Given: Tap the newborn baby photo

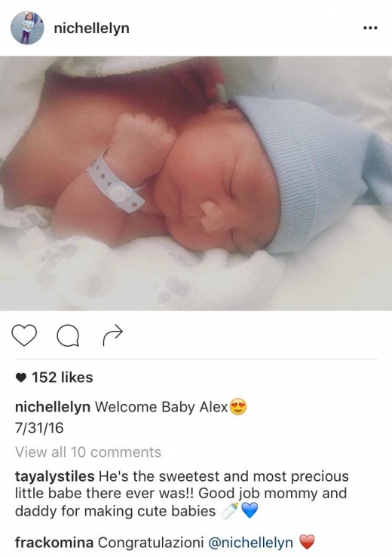Looking at the screenshot, I should pos(196,183).
